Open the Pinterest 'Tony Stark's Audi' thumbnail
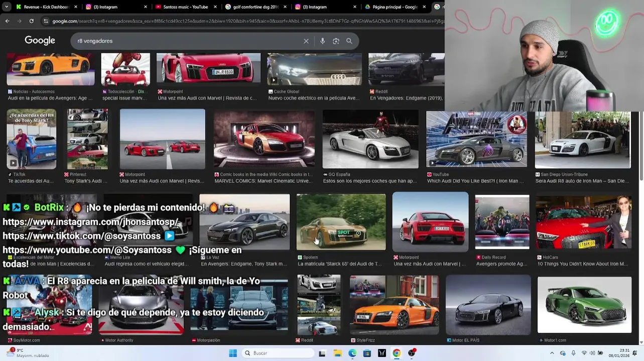 click(x=87, y=139)
